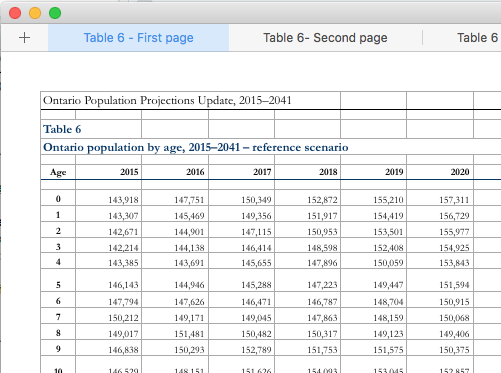Select cell 146,838 in the age 9 row
The width and height of the screenshot is (501, 373).
tap(108, 348)
